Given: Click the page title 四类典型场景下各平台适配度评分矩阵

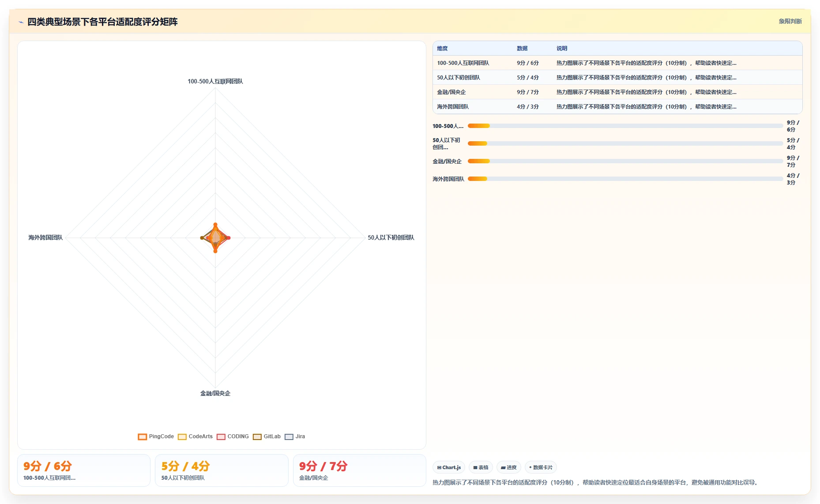Looking at the screenshot, I should [x=102, y=22].
